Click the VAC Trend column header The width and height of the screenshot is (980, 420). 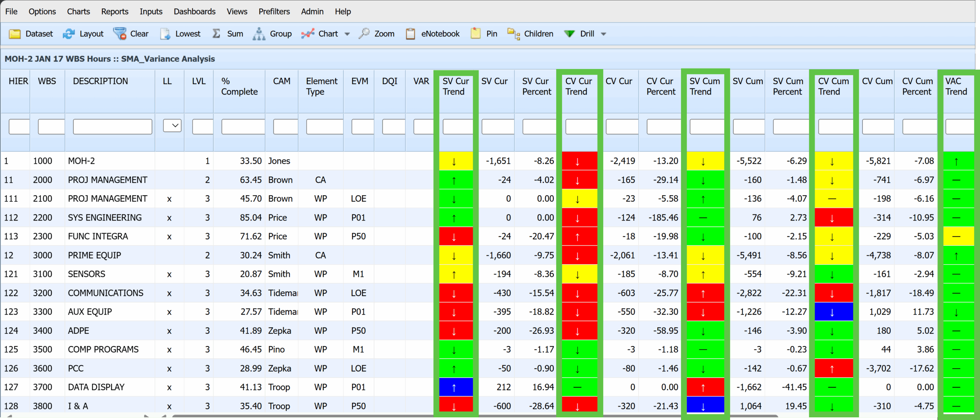(x=956, y=87)
